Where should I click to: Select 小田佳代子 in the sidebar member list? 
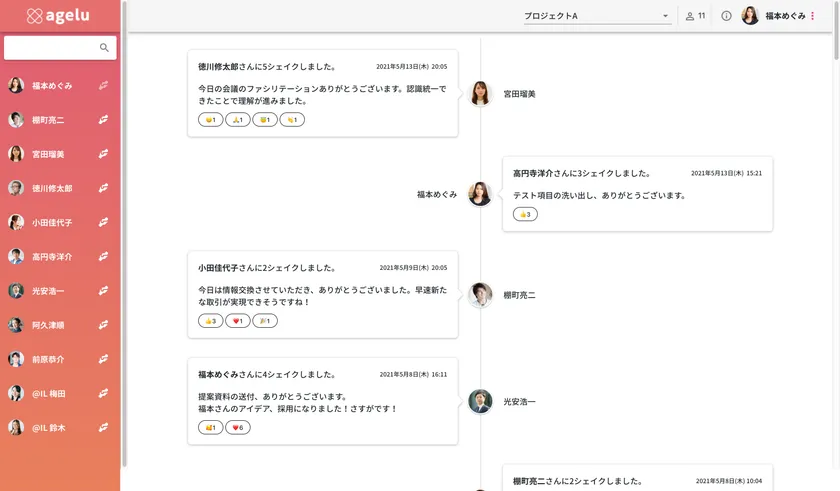[x=52, y=223]
